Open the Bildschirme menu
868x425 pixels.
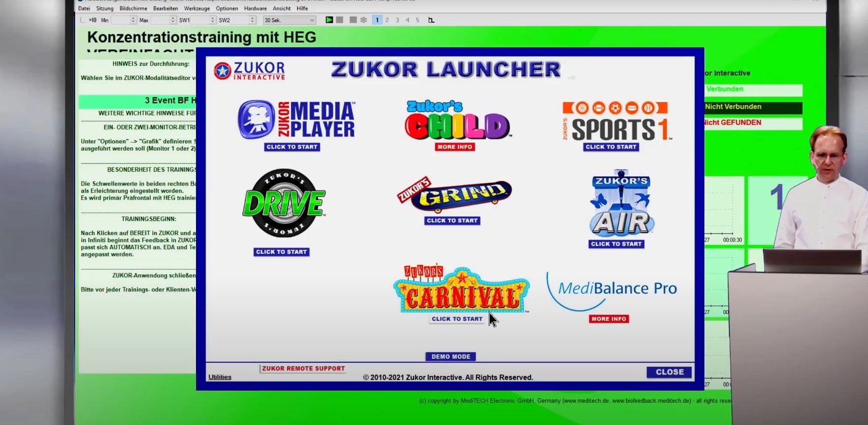(133, 8)
